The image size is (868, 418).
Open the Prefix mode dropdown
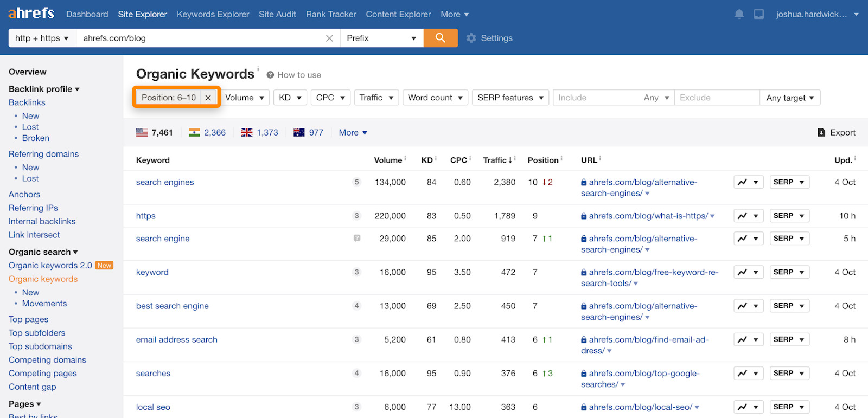pos(381,38)
